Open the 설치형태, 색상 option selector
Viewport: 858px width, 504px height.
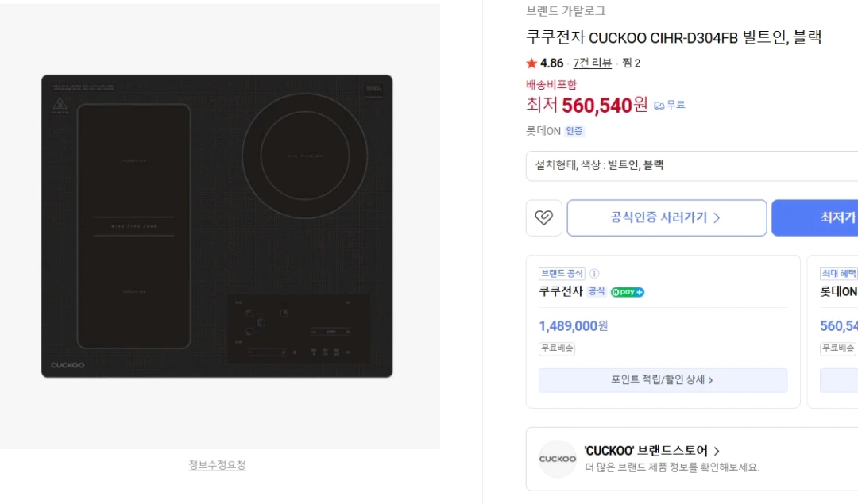click(692, 166)
